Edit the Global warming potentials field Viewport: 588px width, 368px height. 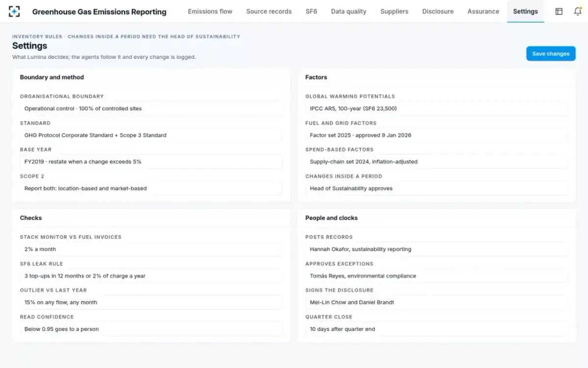(437, 108)
